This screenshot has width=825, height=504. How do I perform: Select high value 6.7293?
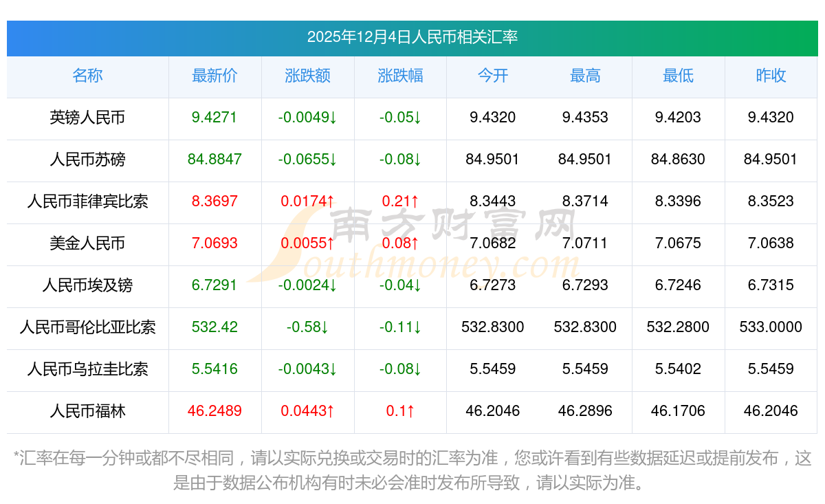tap(585, 285)
